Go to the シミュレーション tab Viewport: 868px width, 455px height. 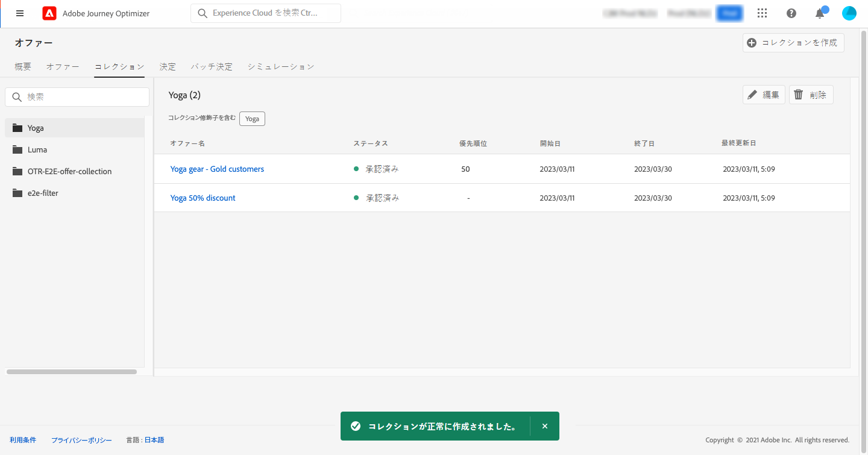[x=281, y=67]
